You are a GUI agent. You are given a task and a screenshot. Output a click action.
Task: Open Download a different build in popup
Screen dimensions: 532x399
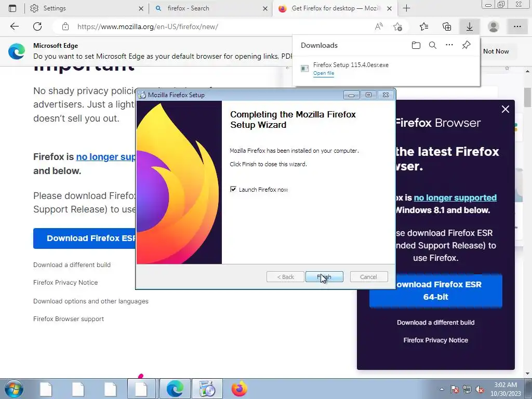click(436, 322)
